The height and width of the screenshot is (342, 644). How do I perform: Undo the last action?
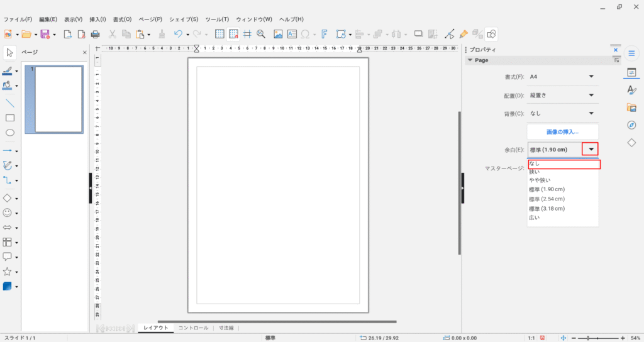178,34
